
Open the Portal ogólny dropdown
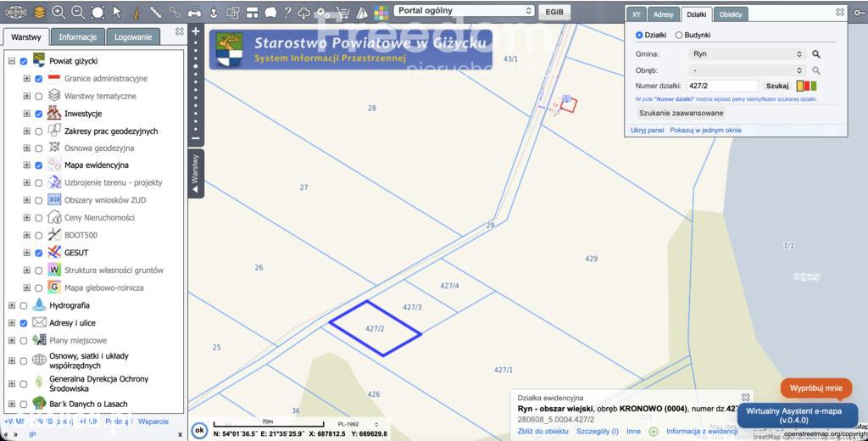(464, 10)
